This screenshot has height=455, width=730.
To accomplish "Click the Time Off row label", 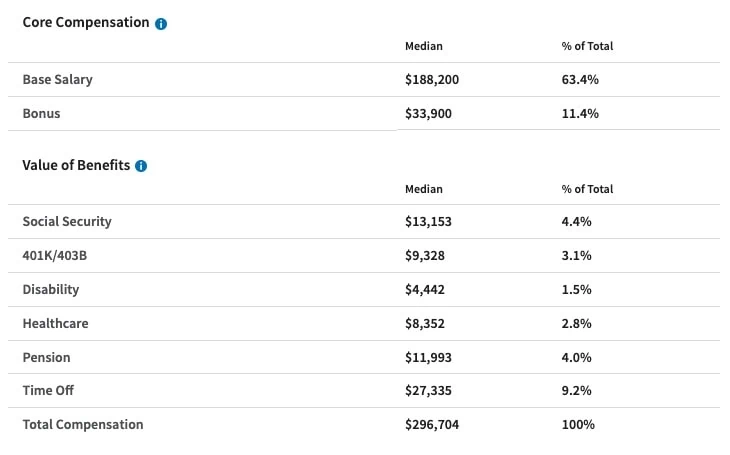I will click(x=48, y=391).
